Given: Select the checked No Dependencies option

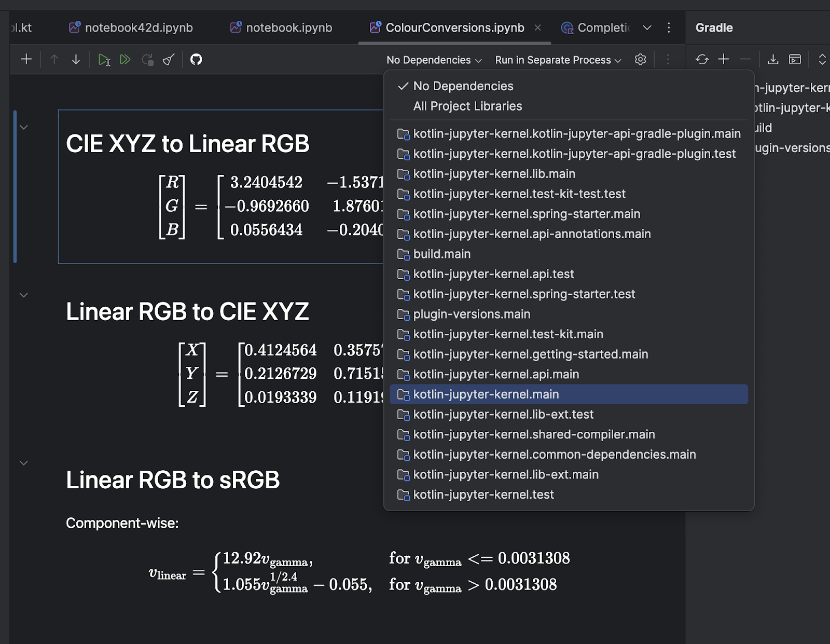Looking at the screenshot, I should click(x=569, y=86).
